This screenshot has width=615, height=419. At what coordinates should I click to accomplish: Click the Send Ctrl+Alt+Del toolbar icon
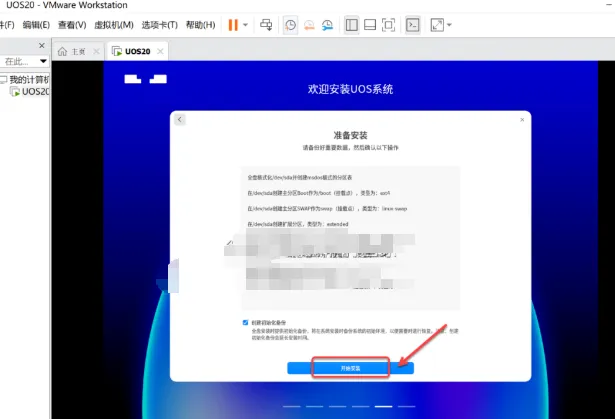pyautogui.click(x=266, y=25)
